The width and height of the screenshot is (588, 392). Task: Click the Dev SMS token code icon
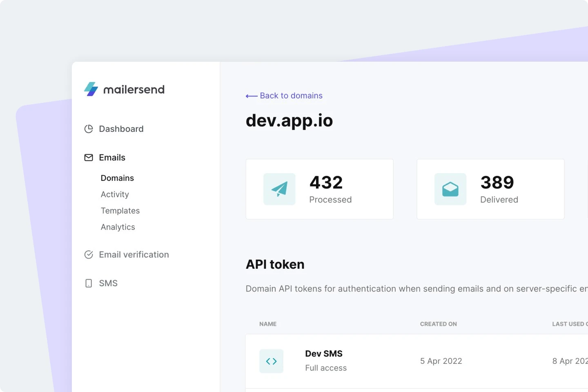pyautogui.click(x=271, y=361)
